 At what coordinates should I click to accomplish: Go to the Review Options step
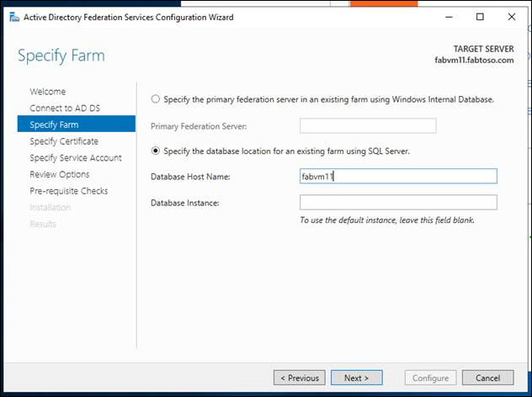(60, 174)
